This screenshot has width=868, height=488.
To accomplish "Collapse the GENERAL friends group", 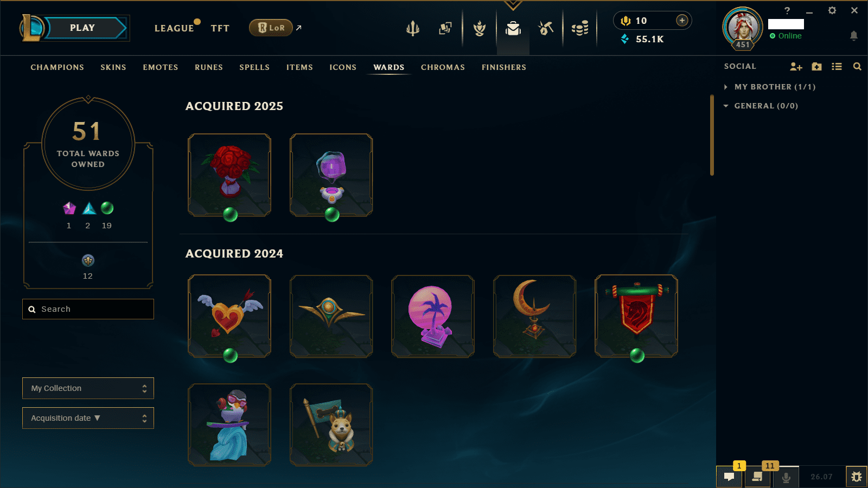I will click(x=761, y=106).
